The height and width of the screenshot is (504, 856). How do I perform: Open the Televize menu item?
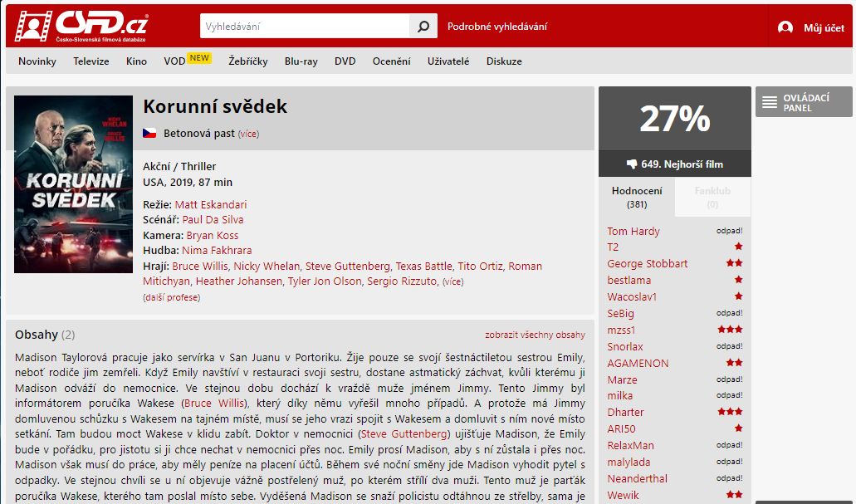point(91,61)
